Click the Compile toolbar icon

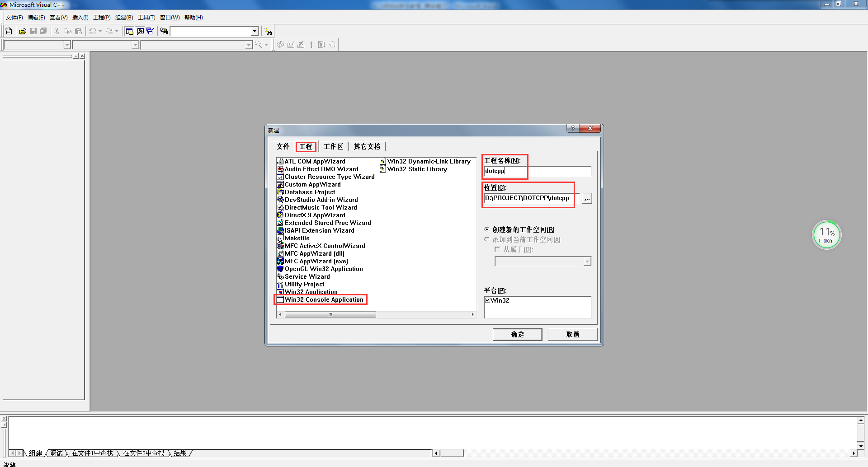(x=280, y=45)
